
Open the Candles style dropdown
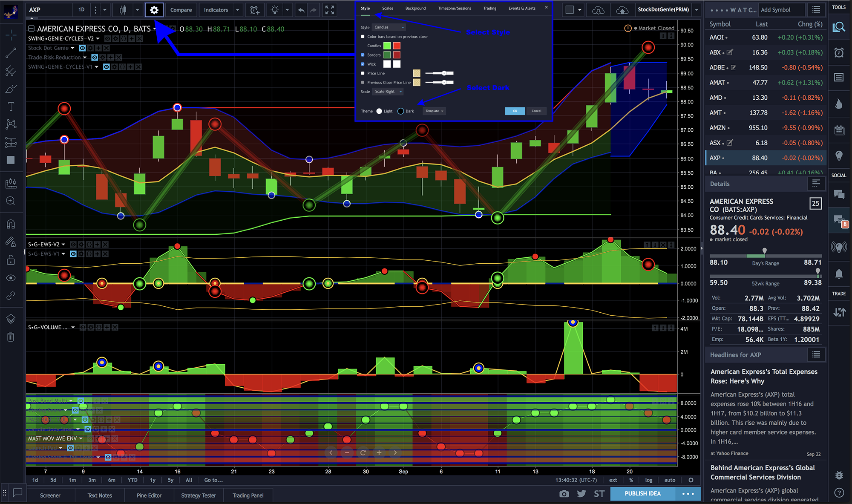pyautogui.click(x=389, y=27)
